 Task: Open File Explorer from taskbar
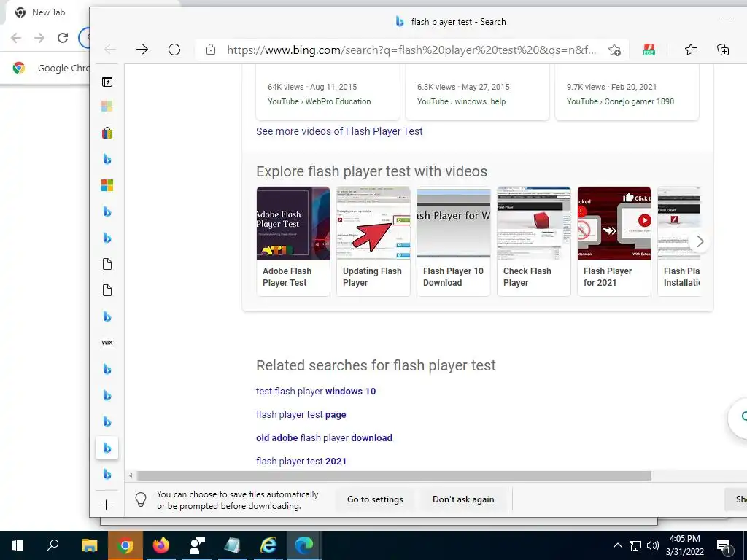(x=89, y=545)
